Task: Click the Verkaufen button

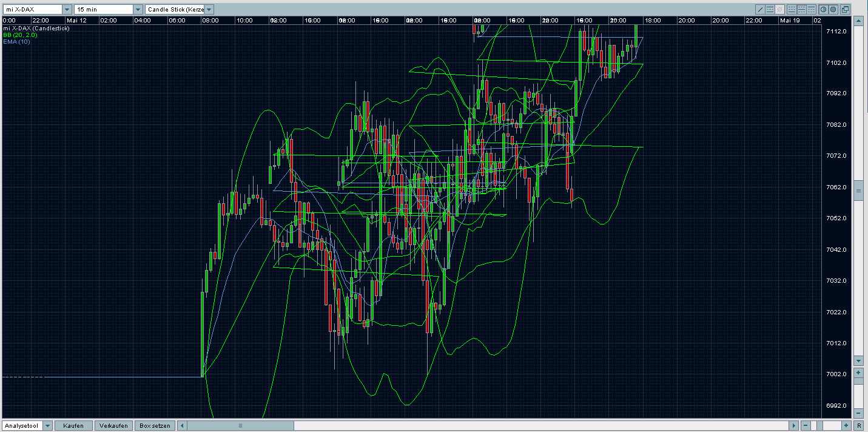Action: [113, 425]
